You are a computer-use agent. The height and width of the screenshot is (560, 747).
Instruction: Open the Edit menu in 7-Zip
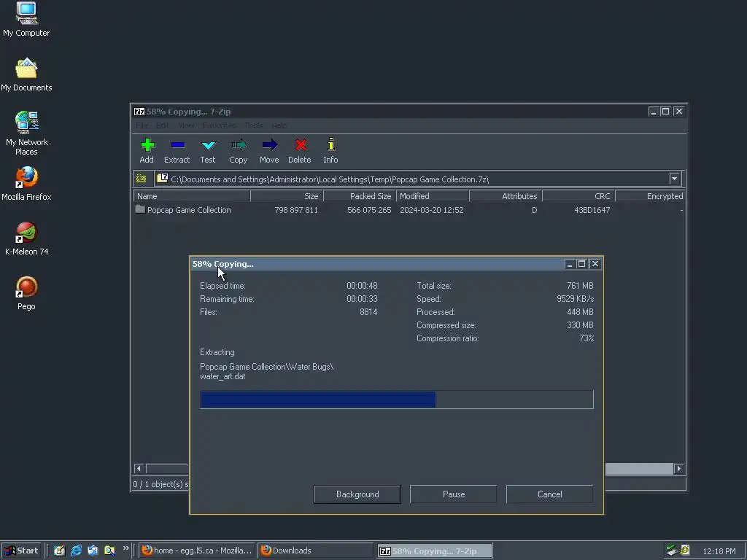163,125
